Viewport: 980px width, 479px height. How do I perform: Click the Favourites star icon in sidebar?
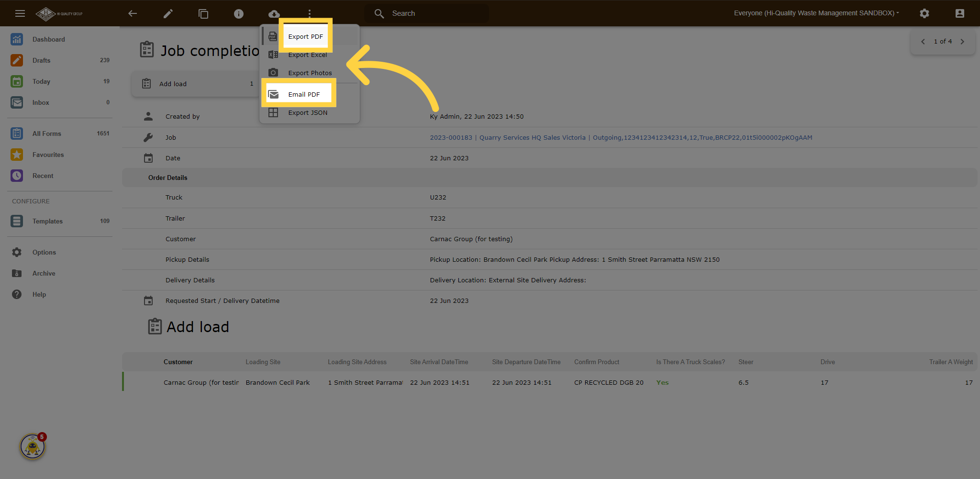17,155
